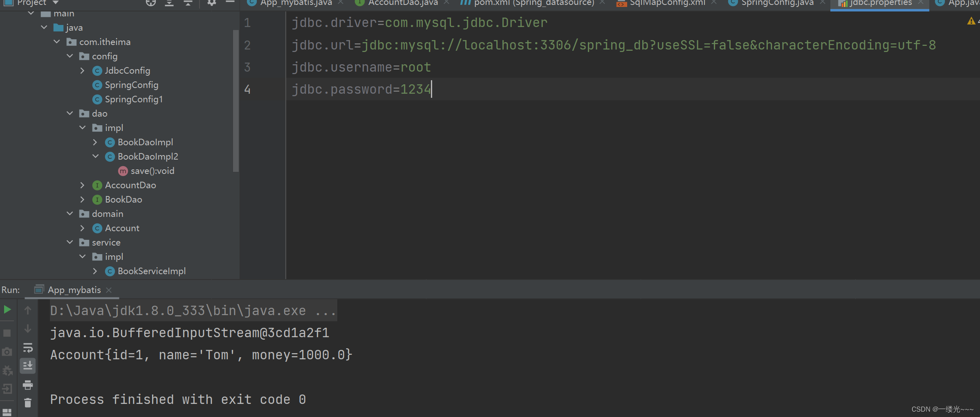This screenshot has height=417, width=980.
Task: Open the Project view selector dropdown
Action: click(x=55, y=3)
